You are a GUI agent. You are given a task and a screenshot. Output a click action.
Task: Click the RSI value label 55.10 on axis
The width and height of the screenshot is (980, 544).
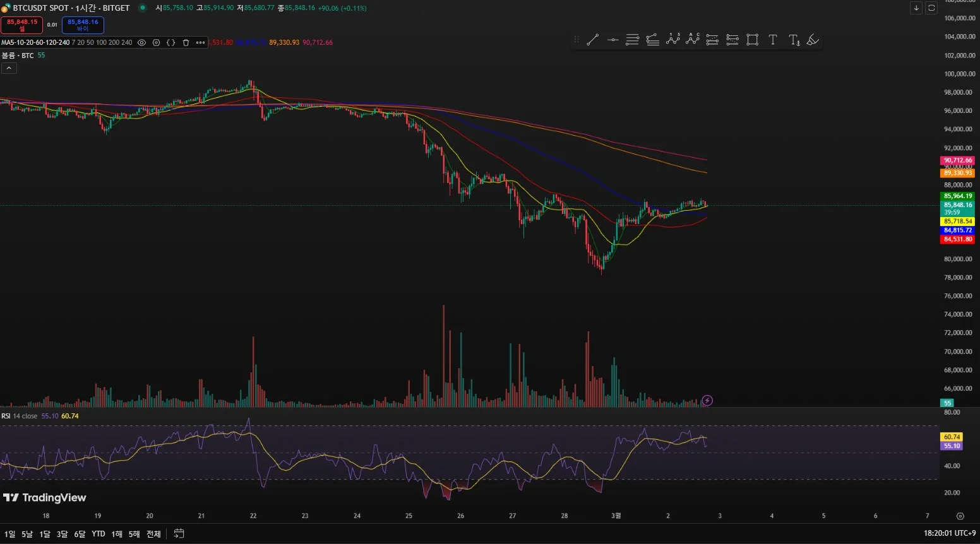coord(952,446)
